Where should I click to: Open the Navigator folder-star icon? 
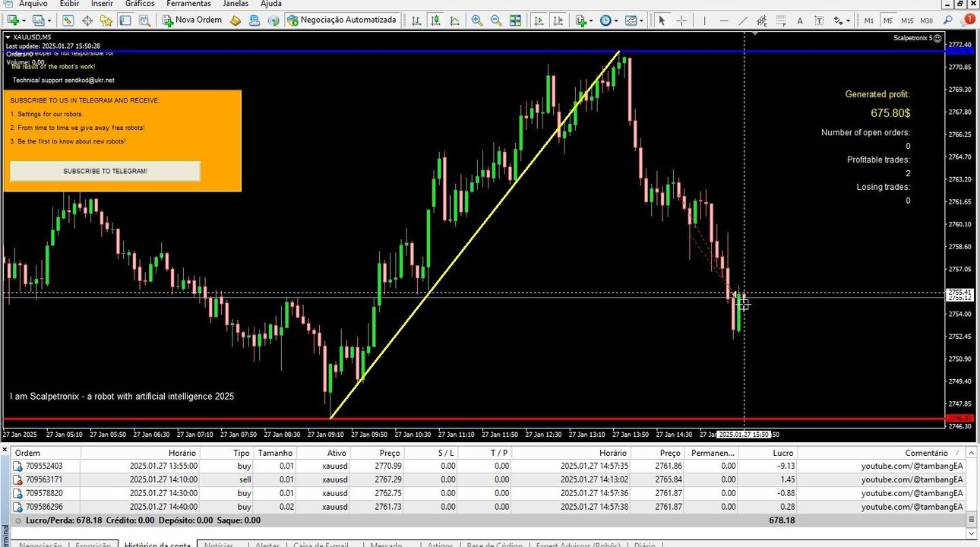click(x=106, y=21)
